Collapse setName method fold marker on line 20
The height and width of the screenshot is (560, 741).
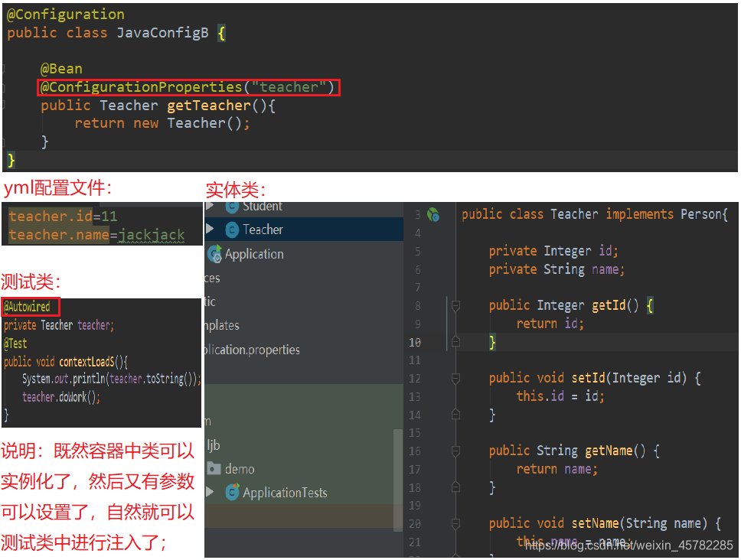pos(455,523)
